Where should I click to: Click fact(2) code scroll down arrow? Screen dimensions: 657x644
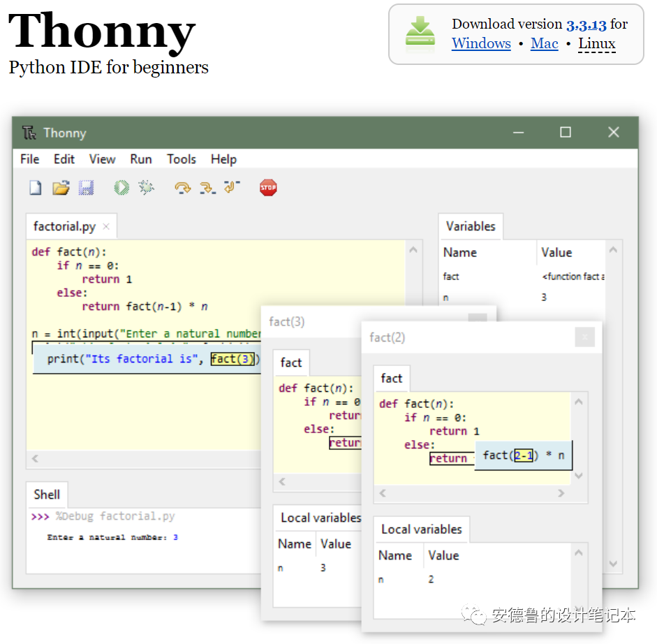[579, 476]
